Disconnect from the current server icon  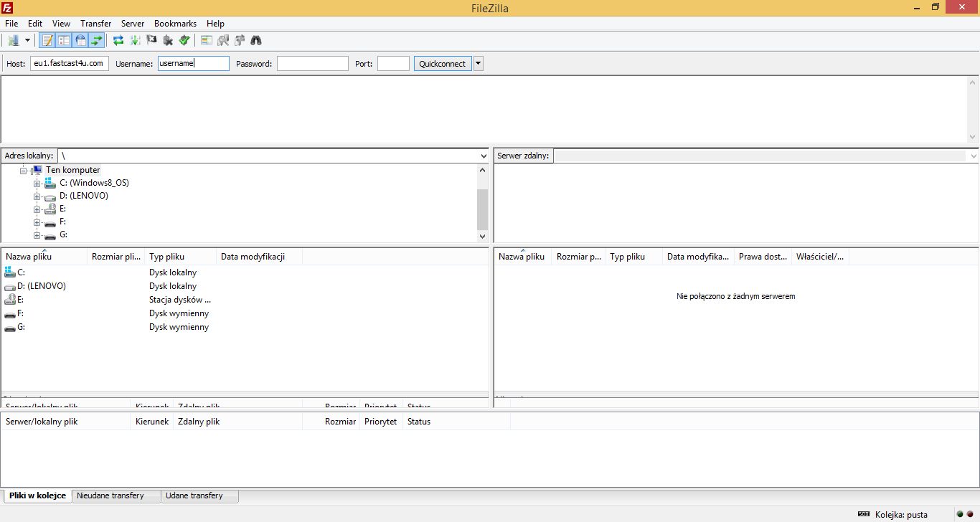[x=168, y=40]
